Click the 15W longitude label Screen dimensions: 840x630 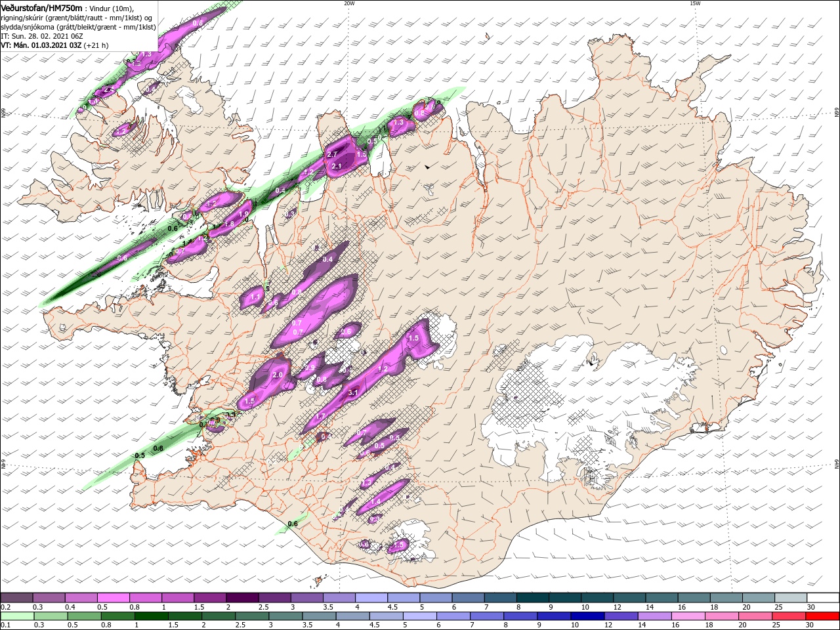tap(694, 3)
